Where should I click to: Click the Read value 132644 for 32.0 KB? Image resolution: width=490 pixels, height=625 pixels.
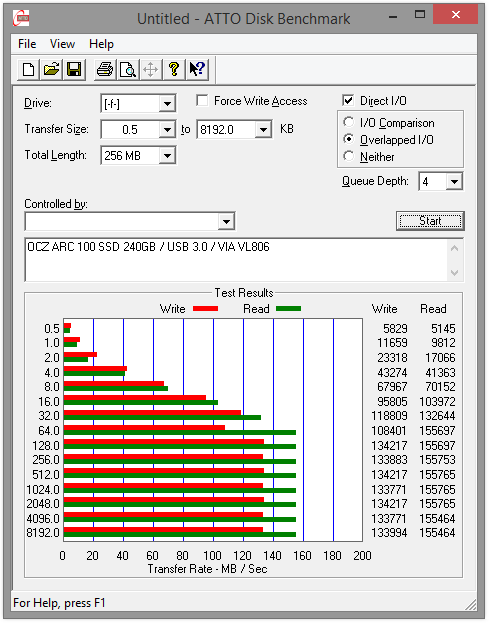437,416
